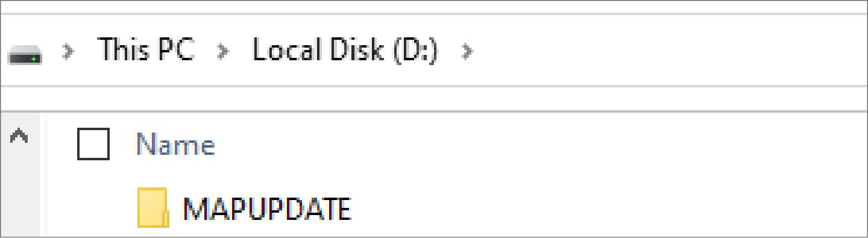Viewport: 868px width, 238px height.
Task: List D: drive subfolders via the last breadcrumb arrow
Action: pyautogui.click(x=467, y=51)
